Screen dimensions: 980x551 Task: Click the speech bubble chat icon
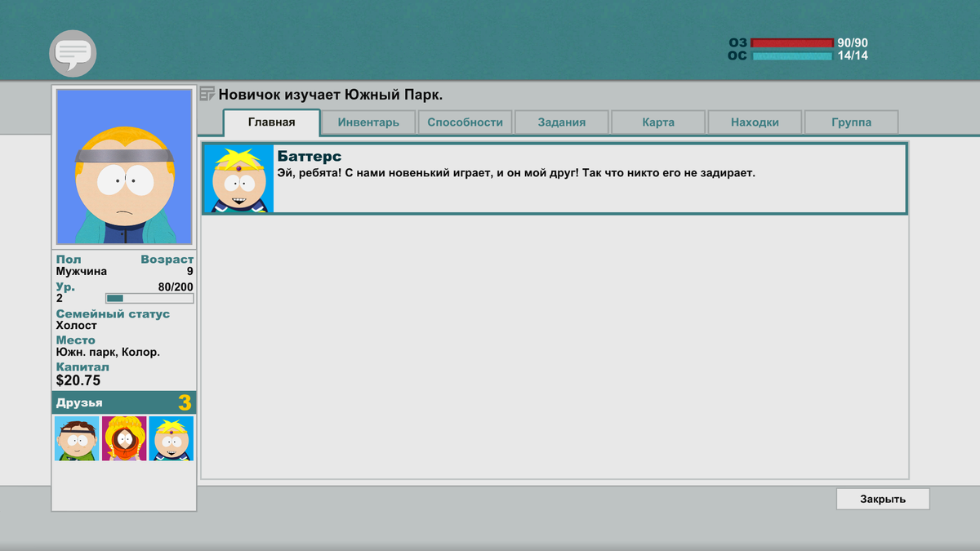tap(73, 54)
